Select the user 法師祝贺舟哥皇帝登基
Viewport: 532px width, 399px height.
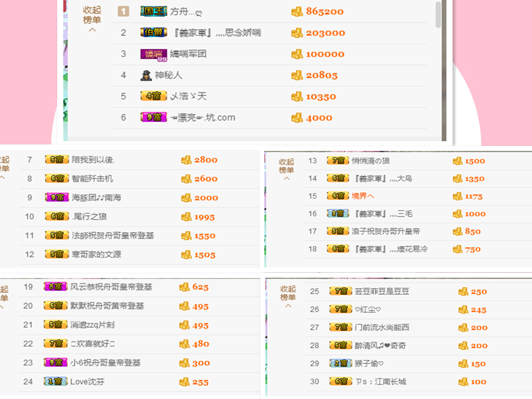[x=113, y=235]
